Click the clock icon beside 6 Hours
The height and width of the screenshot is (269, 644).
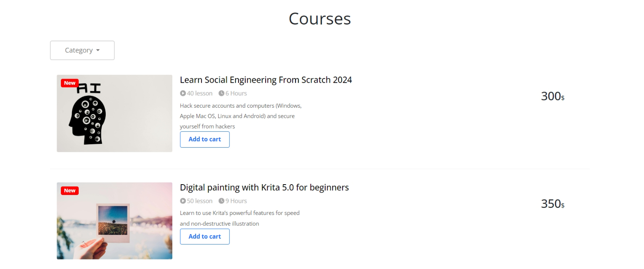coord(221,93)
